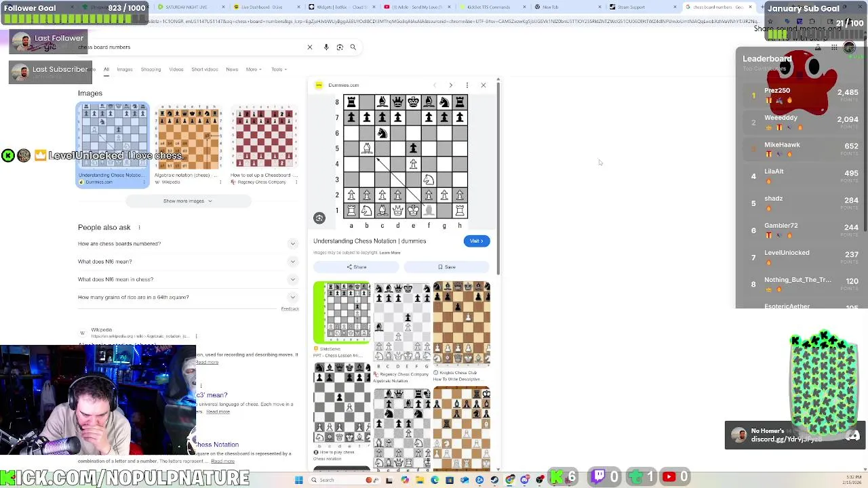
Task: Open File Explorer from the taskbar
Action: click(x=420, y=480)
